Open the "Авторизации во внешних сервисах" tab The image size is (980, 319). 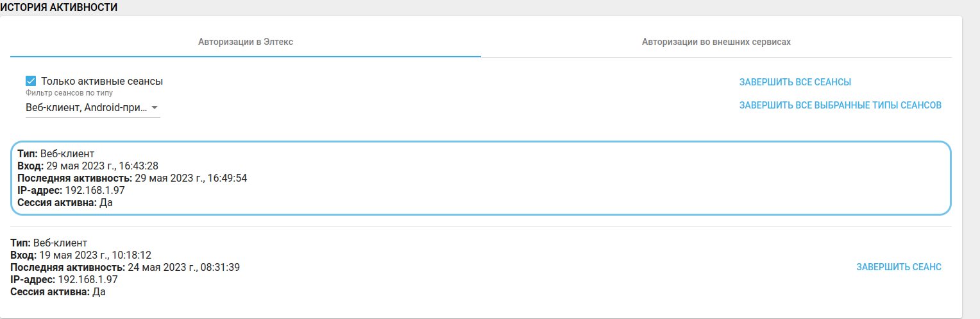(x=716, y=42)
